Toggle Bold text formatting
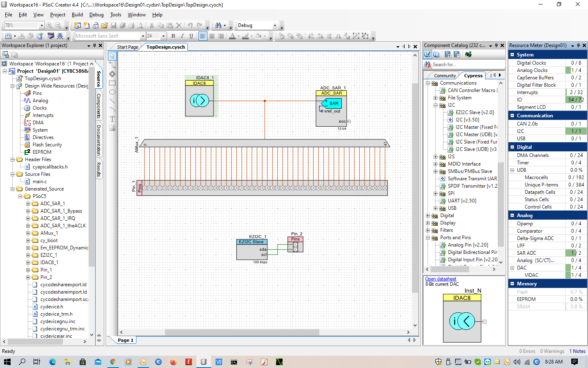This screenshot has width=588, height=368. 173,36
